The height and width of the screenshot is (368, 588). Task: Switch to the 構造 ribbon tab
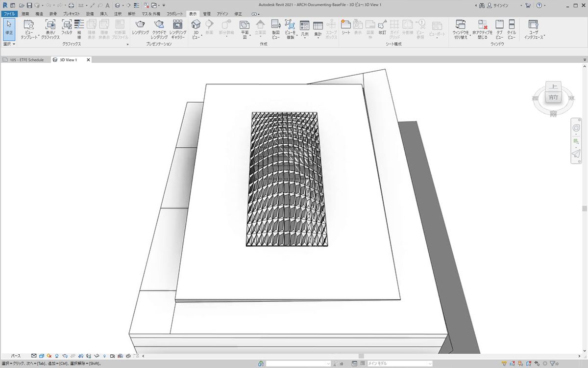point(39,14)
